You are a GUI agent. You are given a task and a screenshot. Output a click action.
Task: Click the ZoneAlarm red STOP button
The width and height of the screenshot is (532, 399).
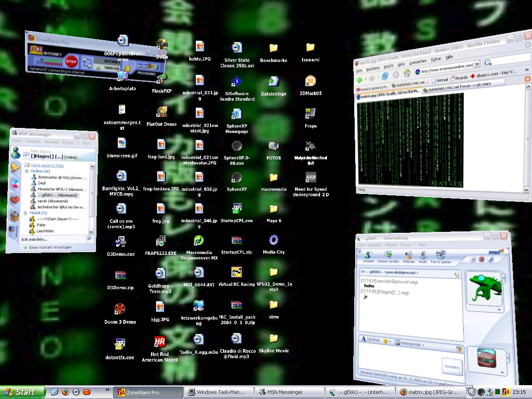pyautogui.click(x=71, y=61)
